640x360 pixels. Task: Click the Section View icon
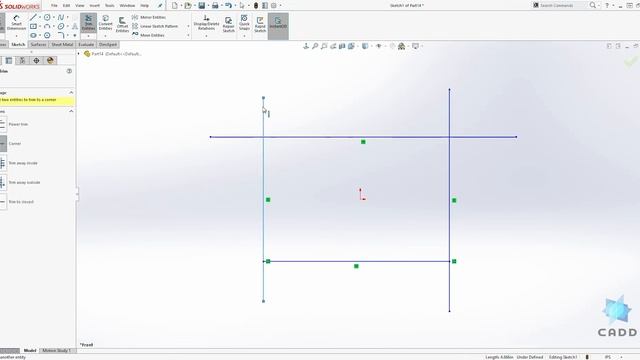(x=342, y=46)
